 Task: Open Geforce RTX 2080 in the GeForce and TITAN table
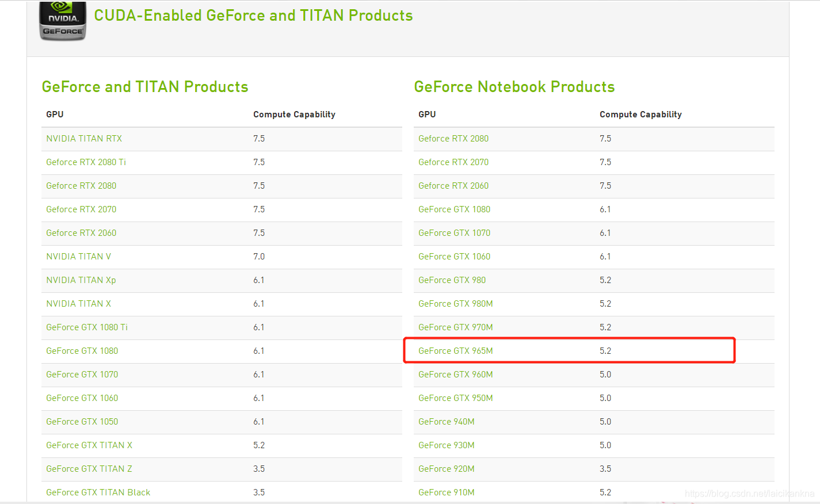coord(81,186)
